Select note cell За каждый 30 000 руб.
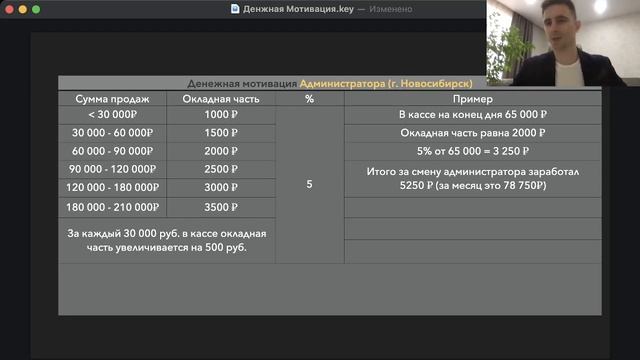Image resolution: width=640 pixels, height=360 pixels. 167,240
